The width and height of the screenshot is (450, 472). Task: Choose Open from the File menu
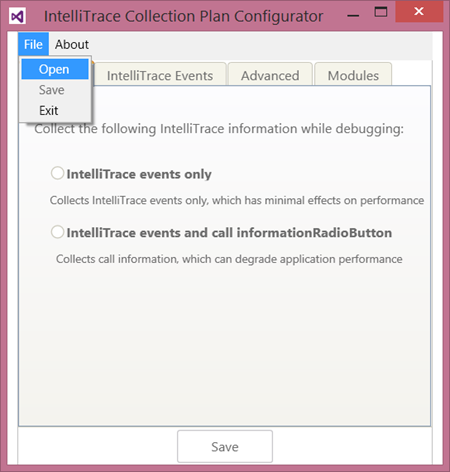coord(55,69)
